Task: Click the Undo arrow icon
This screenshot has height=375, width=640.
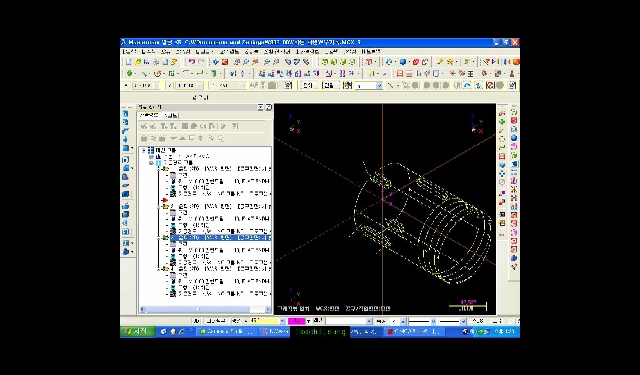Action: (x=192, y=62)
